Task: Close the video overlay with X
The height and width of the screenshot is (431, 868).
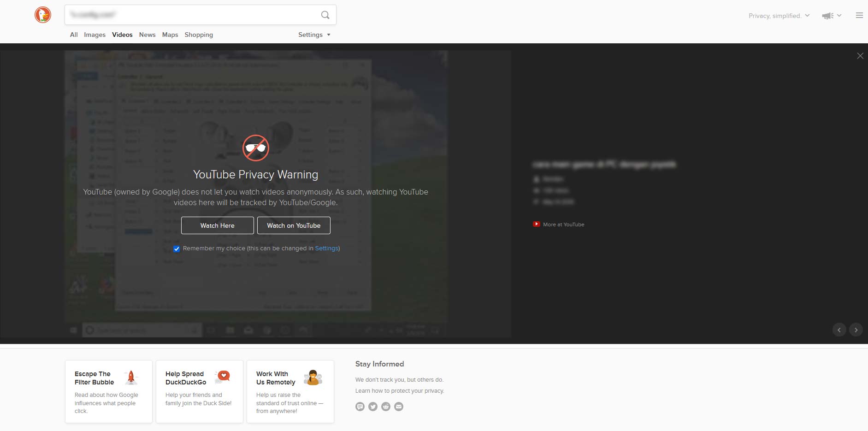Action: click(860, 56)
